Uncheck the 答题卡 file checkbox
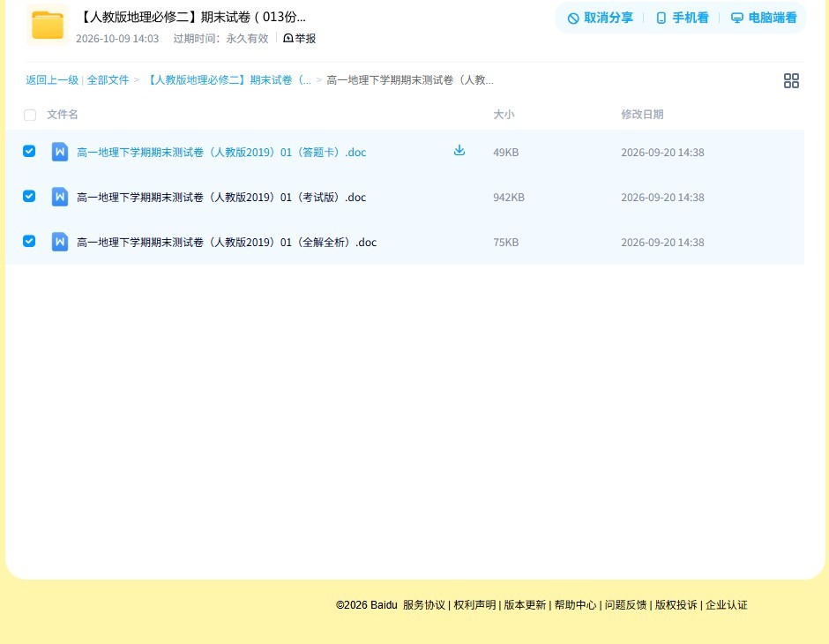Viewport: 829px width, 644px height. (x=29, y=151)
